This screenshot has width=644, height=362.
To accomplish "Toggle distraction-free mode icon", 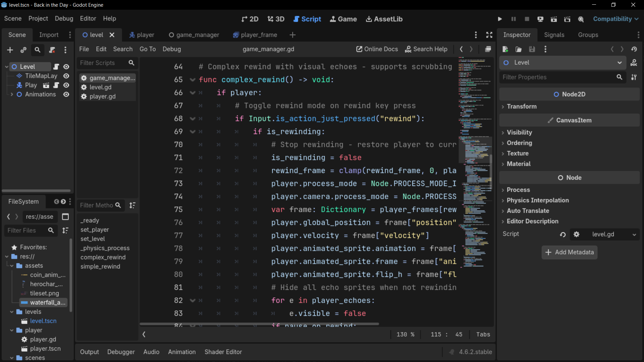I will point(489,35).
